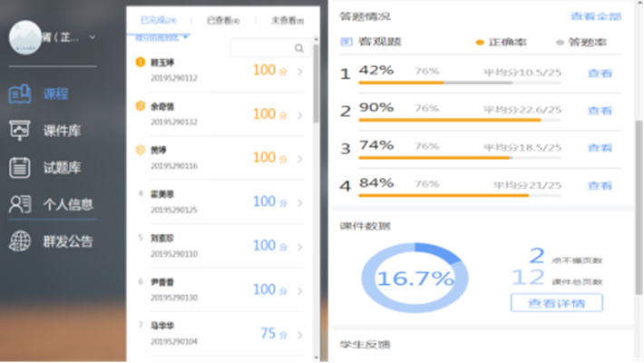Click the 查看详情 button

tap(556, 302)
